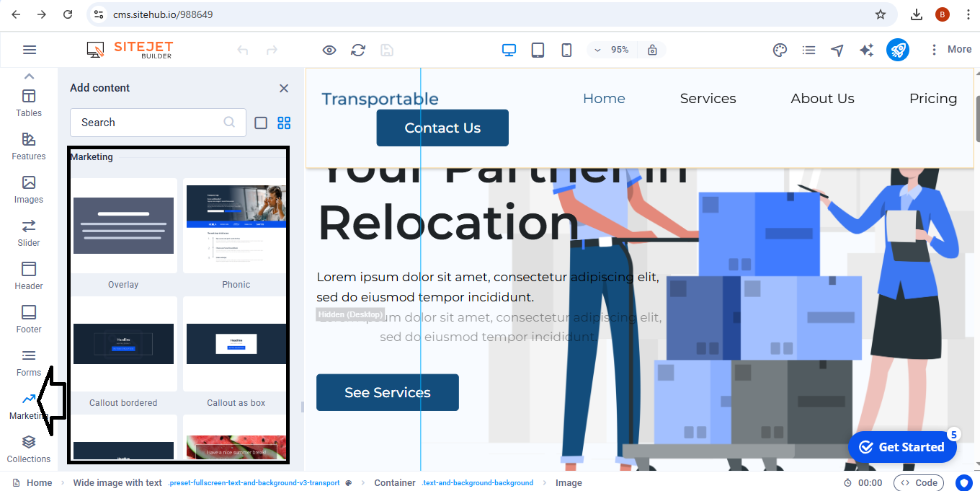Toggle the preview eye icon
The image size is (980, 491).
click(x=329, y=50)
